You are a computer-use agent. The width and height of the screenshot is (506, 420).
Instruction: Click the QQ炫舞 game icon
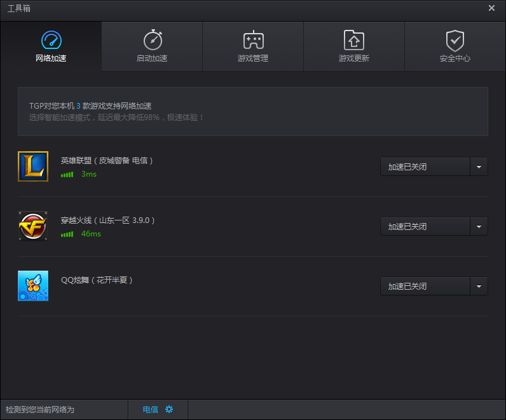[33, 286]
